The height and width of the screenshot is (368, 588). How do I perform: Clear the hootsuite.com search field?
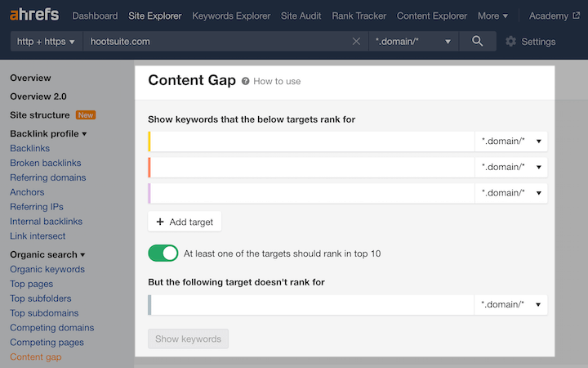356,42
